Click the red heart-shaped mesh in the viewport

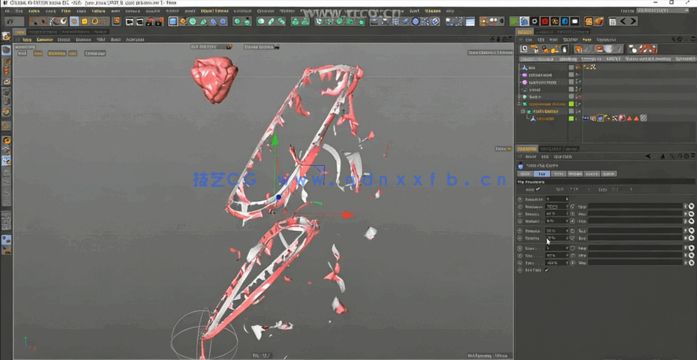[214, 79]
